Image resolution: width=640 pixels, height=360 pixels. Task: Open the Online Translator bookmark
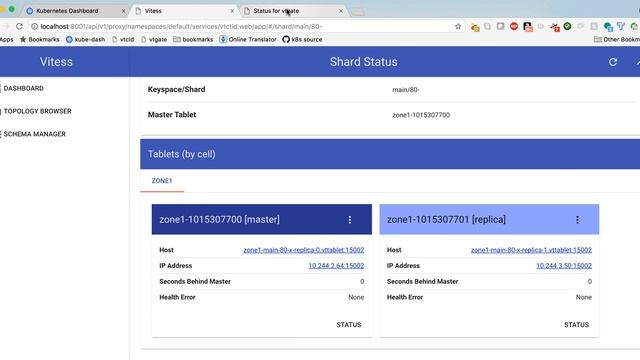pyautogui.click(x=248, y=40)
